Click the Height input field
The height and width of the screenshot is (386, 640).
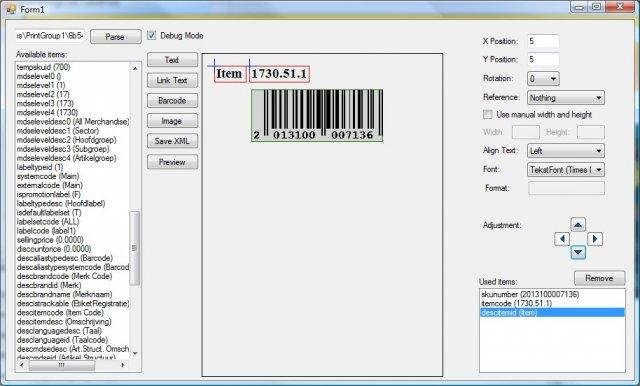pyautogui.click(x=591, y=132)
